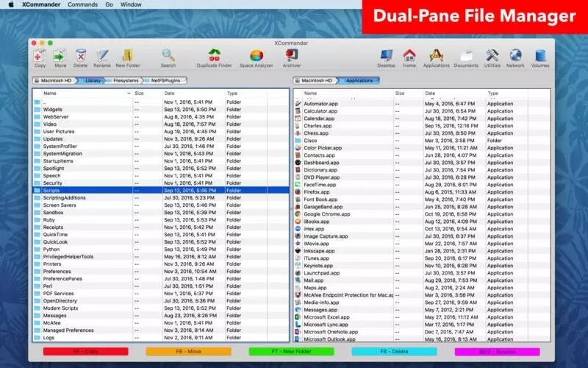
Task: Select Inkscape.app in Applications list
Action: coord(422,251)
